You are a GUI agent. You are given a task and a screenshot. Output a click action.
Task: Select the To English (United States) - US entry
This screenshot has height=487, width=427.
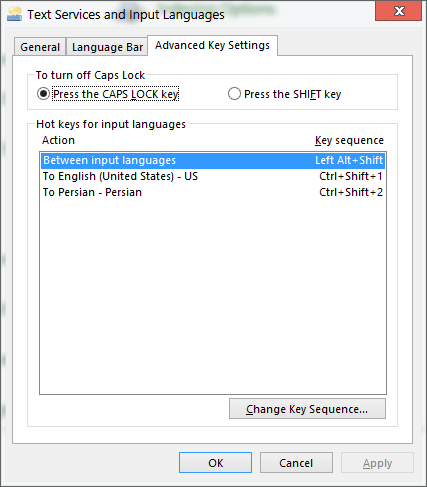coord(213,176)
